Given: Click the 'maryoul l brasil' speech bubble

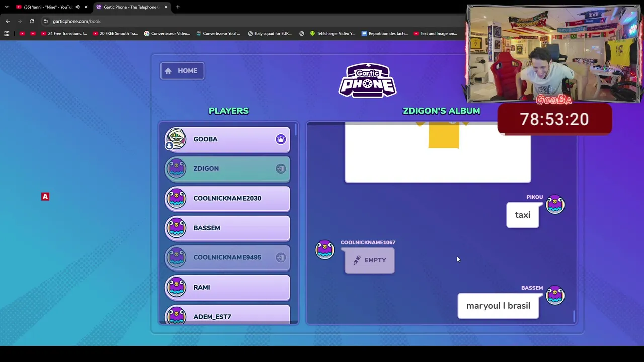Looking at the screenshot, I should tap(498, 306).
